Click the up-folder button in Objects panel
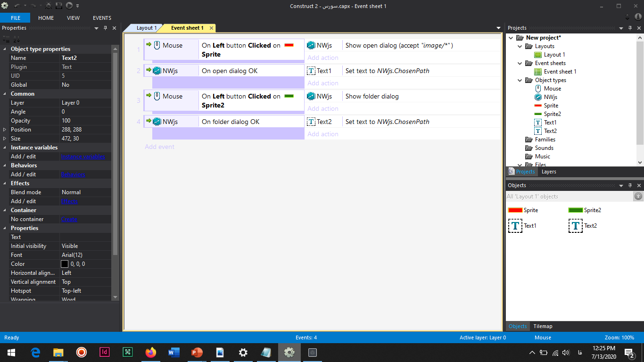 [638, 196]
